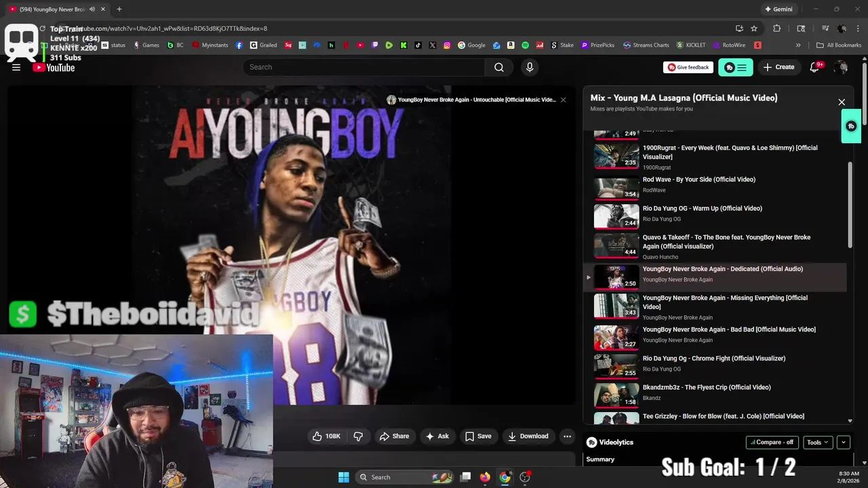Click the Ask button under video
The image size is (868, 488).
(437, 436)
